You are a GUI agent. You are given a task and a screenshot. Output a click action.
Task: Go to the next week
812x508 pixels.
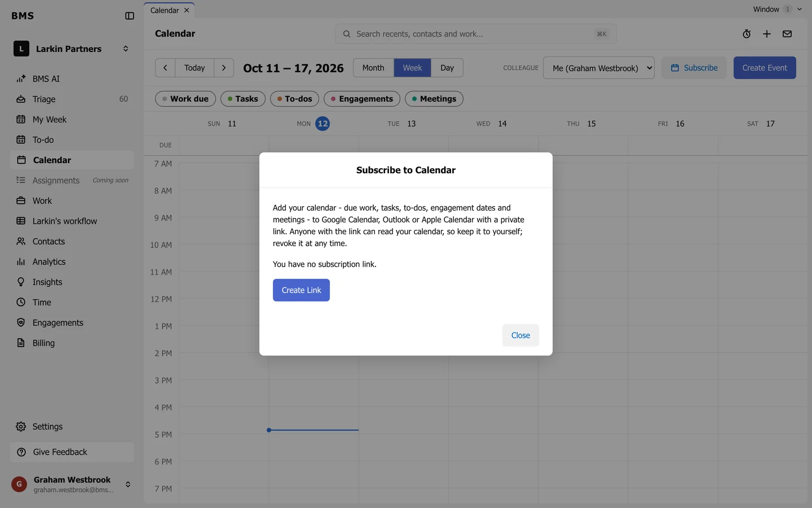click(x=224, y=68)
